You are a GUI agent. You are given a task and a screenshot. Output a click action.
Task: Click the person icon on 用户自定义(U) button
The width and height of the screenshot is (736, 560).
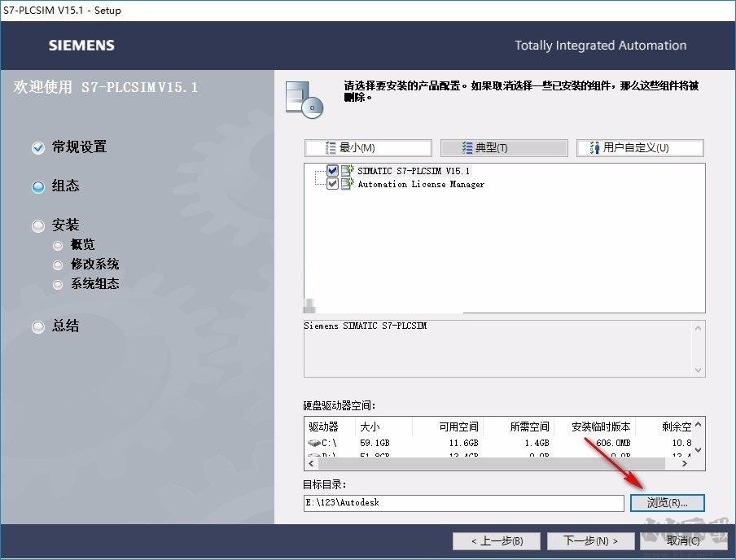594,148
